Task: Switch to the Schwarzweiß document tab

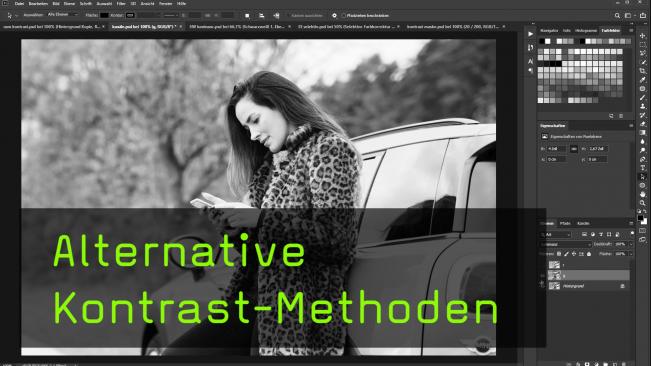Action: 237,27
